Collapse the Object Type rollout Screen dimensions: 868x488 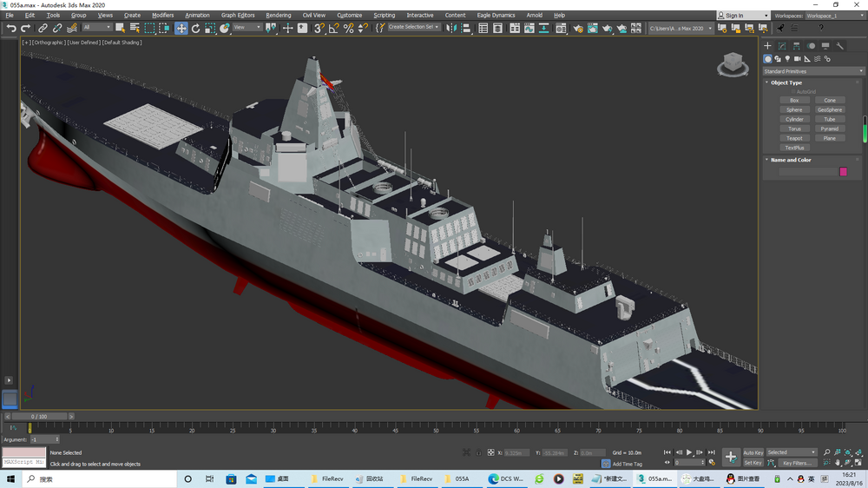tap(786, 82)
